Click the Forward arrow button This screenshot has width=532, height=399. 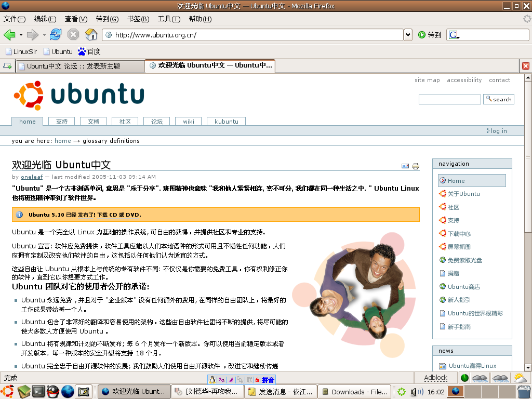point(33,35)
